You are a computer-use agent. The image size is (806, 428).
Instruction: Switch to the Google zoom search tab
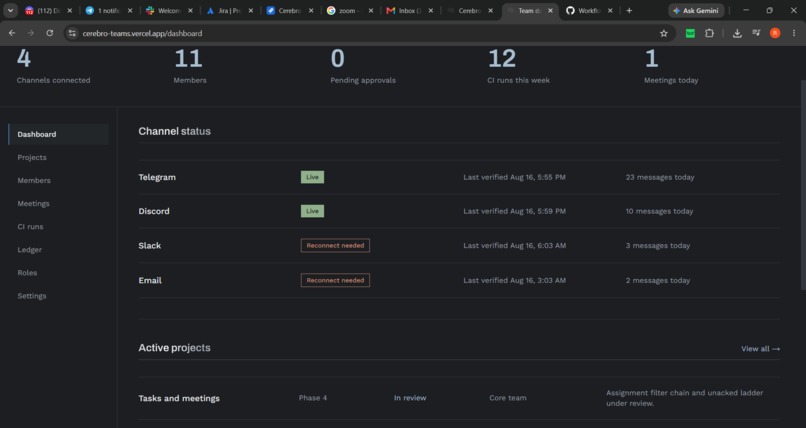349,10
